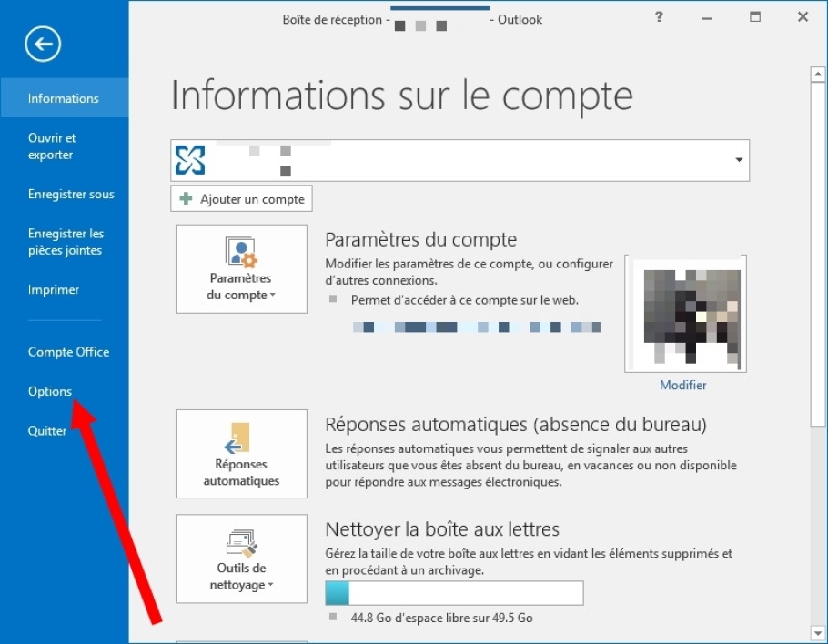Click the scrollbar down arrow
This screenshot has height=644, width=828.
pos(818,632)
